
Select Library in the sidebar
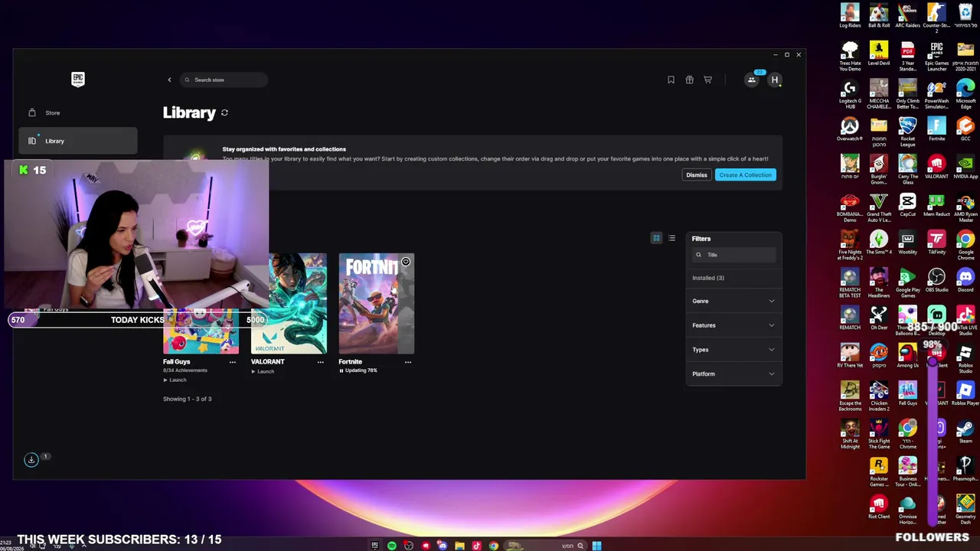(77, 141)
